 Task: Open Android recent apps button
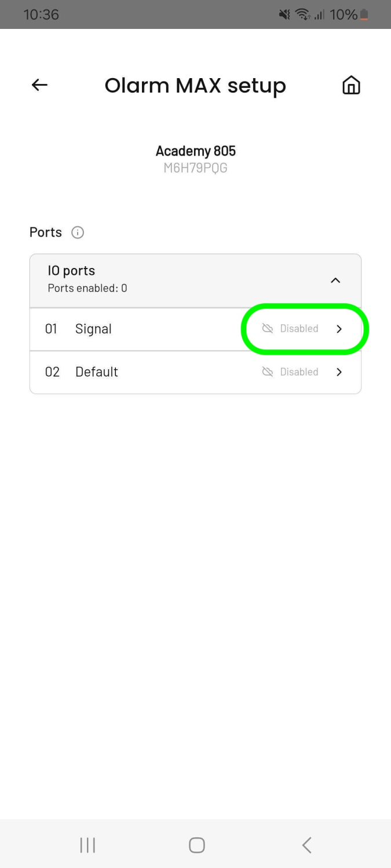[87, 845]
